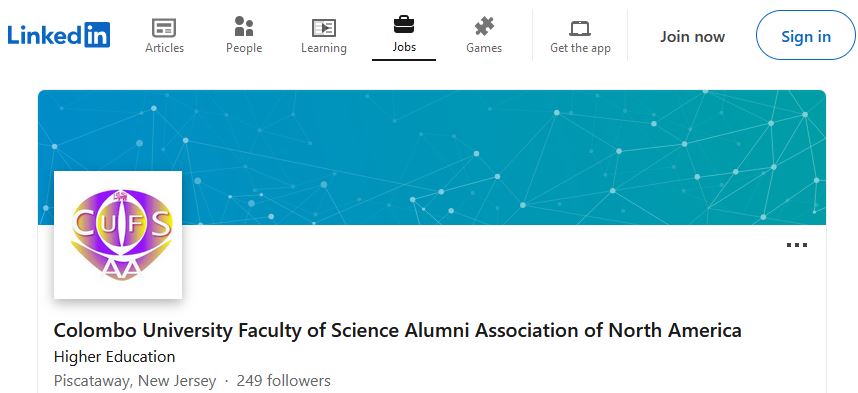Image resolution: width=858 pixels, height=393 pixels.
Task: Open the CUFSAA organization logo thumbnail
Action: tap(118, 235)
